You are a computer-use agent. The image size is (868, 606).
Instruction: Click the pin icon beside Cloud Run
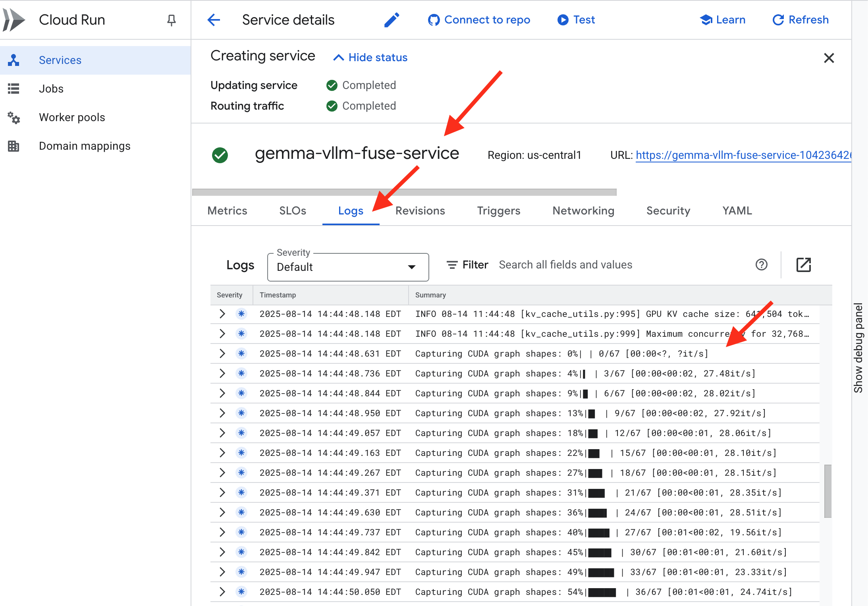coord(171,20)
